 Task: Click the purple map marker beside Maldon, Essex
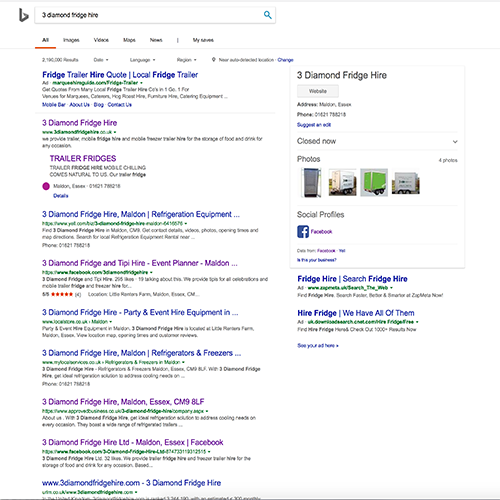click(46, 186)
